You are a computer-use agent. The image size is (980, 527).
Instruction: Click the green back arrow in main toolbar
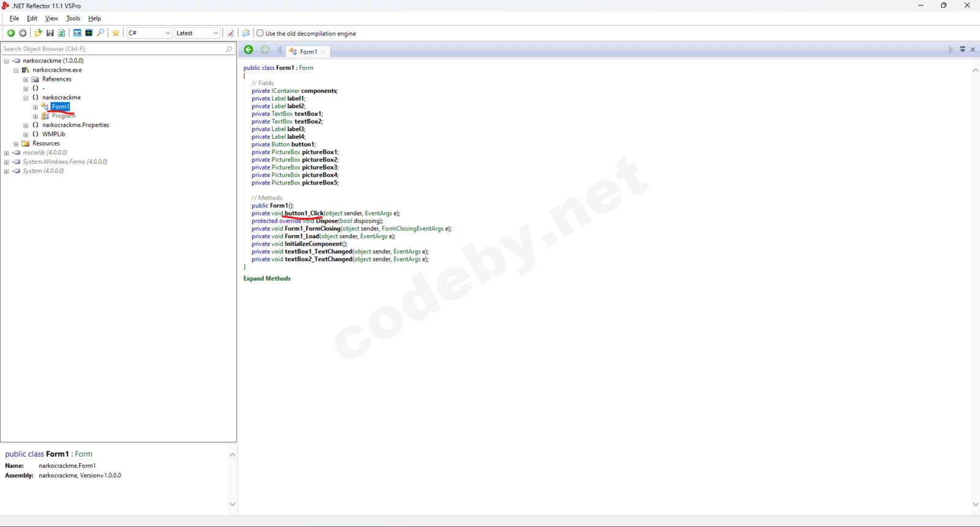click(11, 33)
